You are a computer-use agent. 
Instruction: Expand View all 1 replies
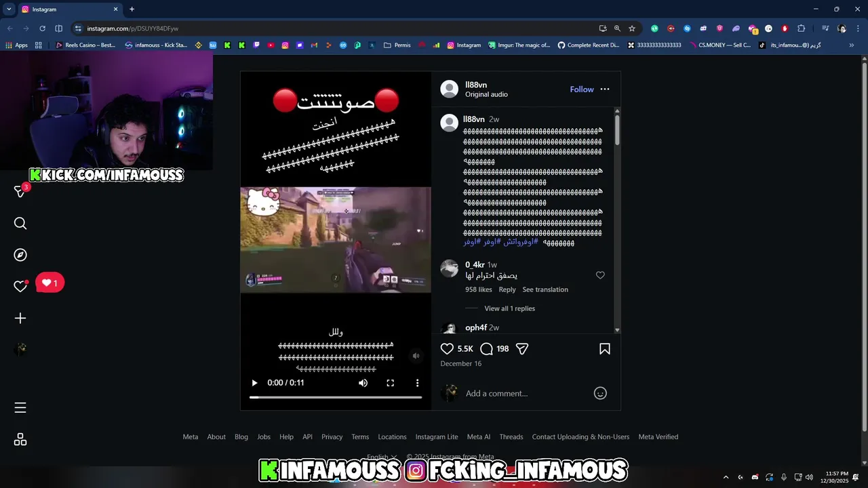pos(509,308)
